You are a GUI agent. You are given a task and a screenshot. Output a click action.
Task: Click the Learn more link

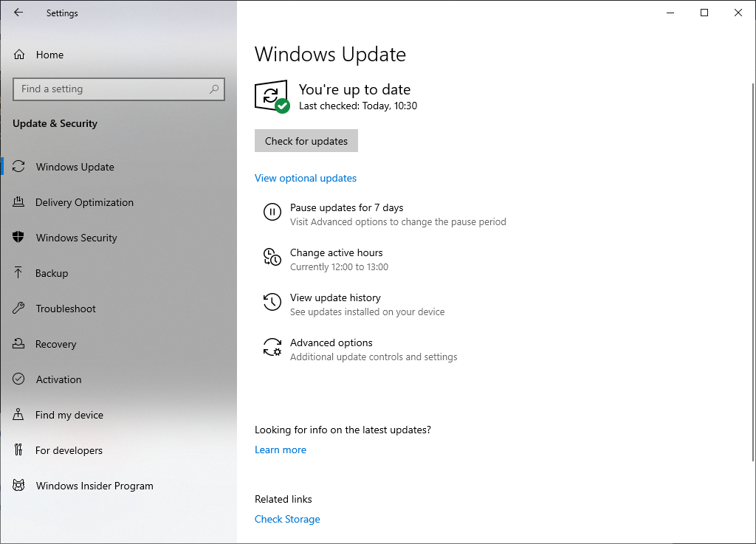(281, 450)
